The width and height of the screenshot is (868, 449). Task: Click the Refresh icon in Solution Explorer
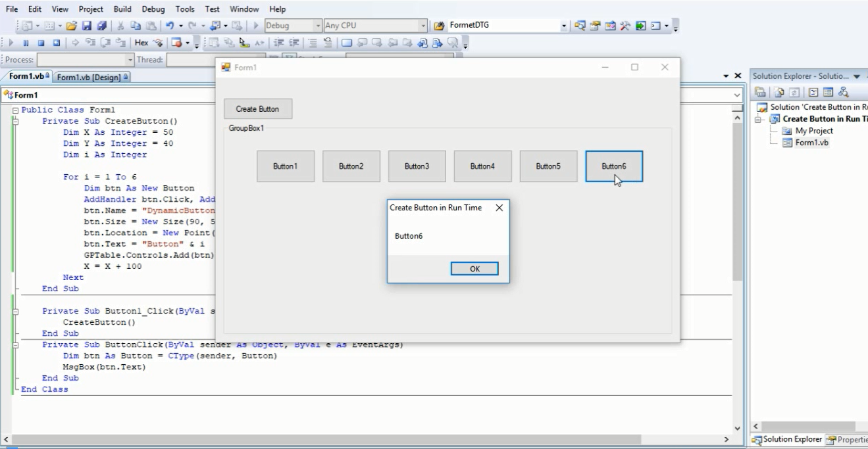[x=794, y=91]
